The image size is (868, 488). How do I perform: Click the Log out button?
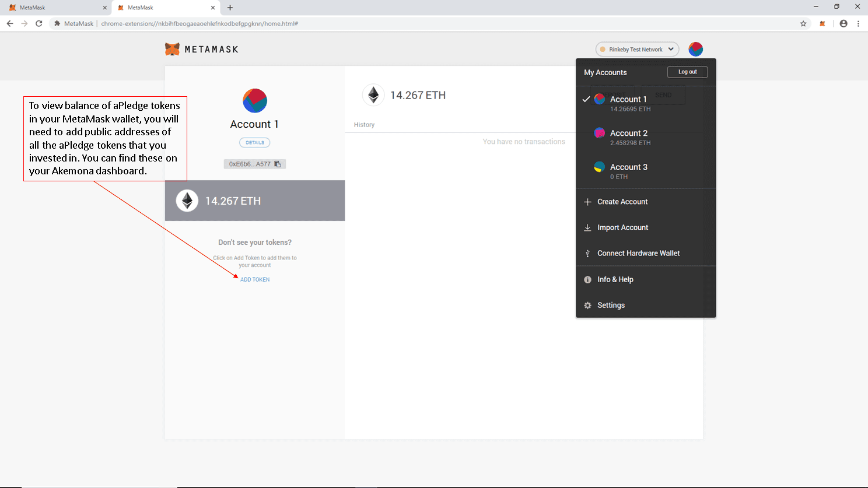tap(687, 72)
